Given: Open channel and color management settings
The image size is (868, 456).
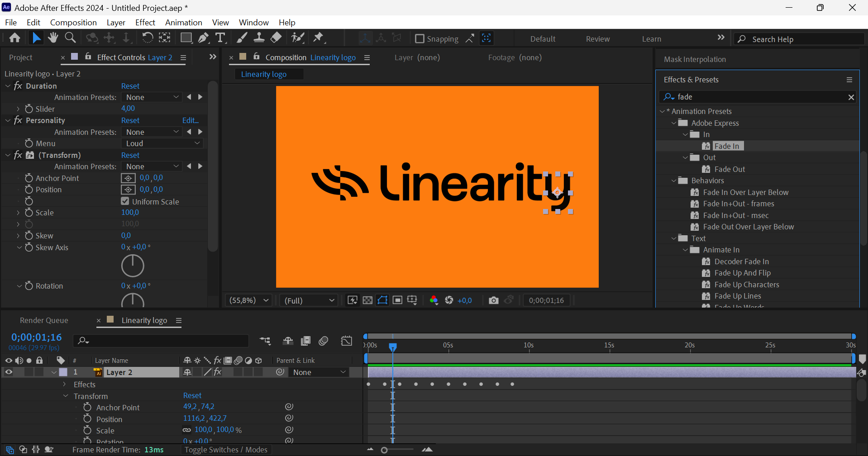Looking at the screenshot, I should [434, 300].
